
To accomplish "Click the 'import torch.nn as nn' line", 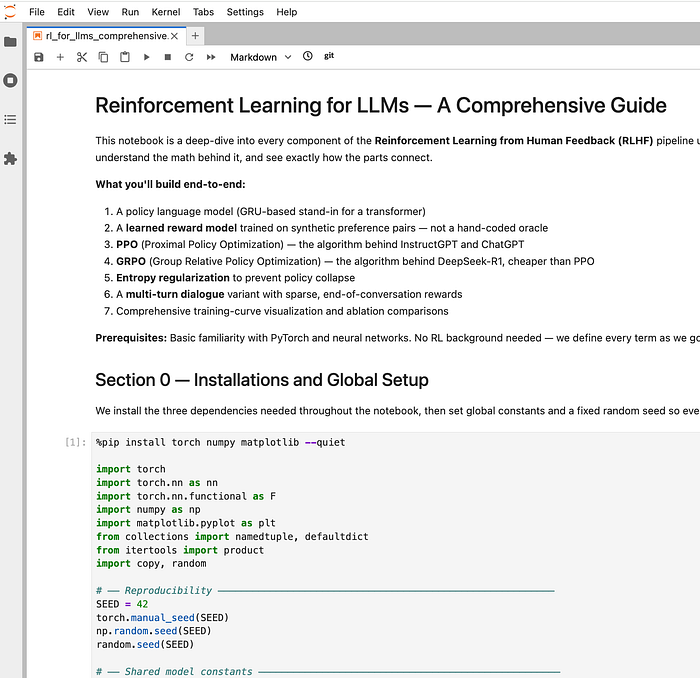I will (157, 483).
